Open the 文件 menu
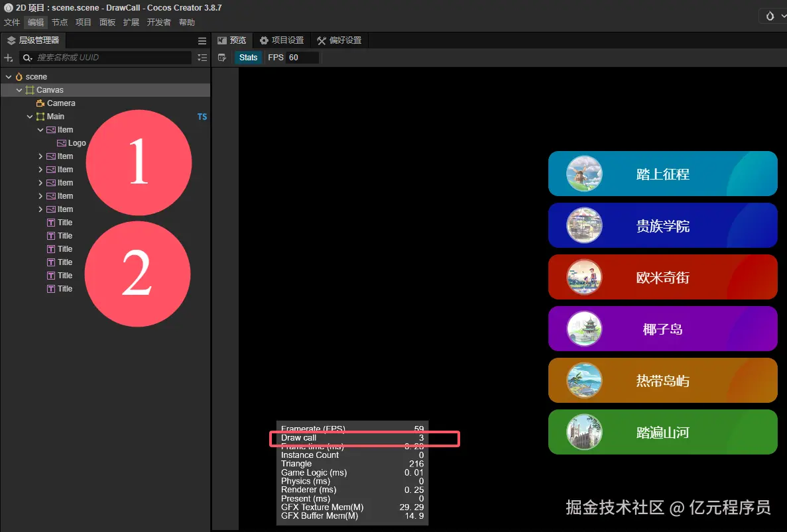The image size is (787, 532). (12, 22)
